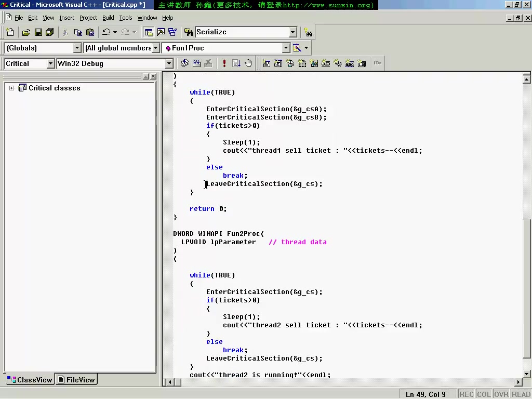Expand the Critical classes tree node
Screen dimensions: 532x399
[12, 88]
